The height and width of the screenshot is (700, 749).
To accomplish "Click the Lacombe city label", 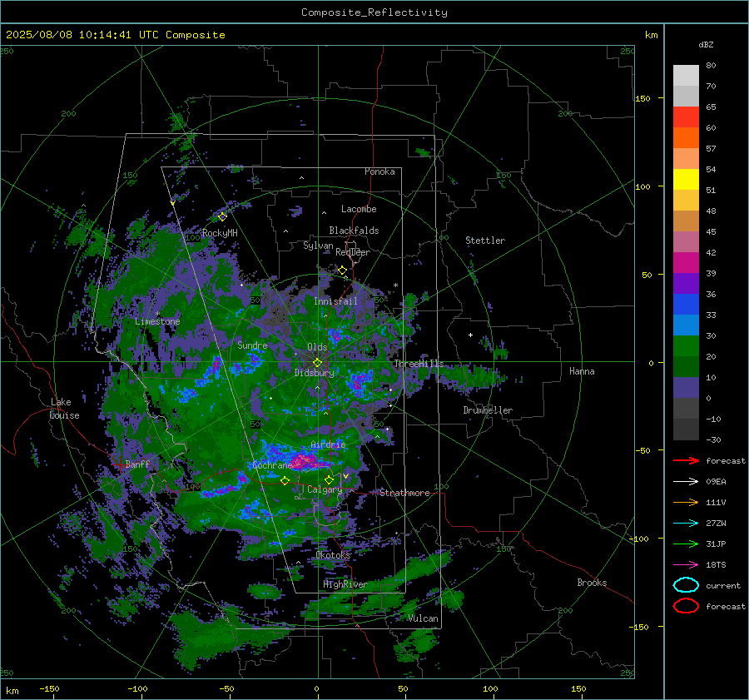I will point(359,209).
